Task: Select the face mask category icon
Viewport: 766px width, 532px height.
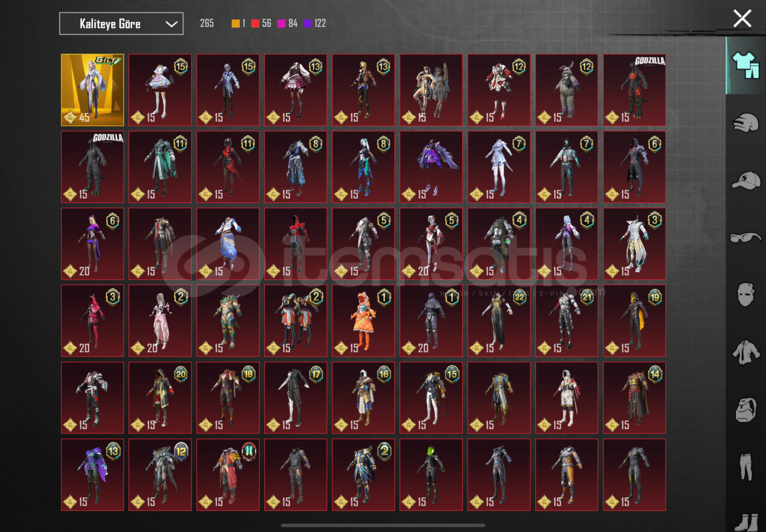Action: 745,295
